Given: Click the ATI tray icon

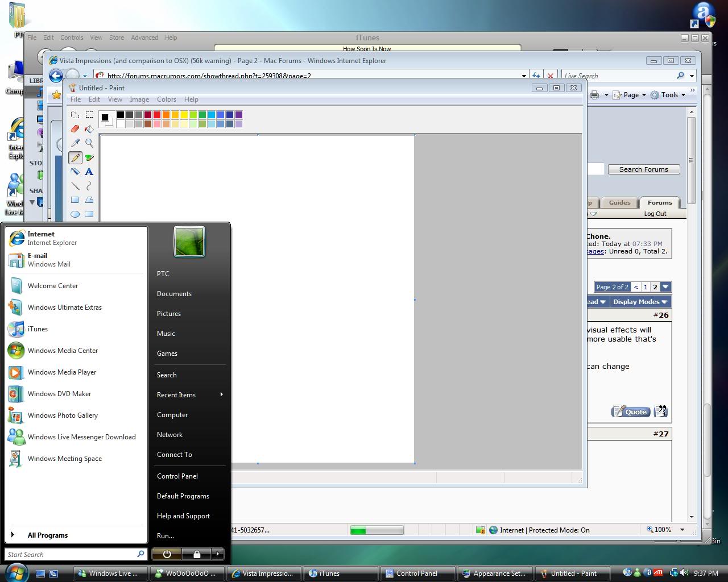Looking at the screenshot, I should tap(657, 573).
